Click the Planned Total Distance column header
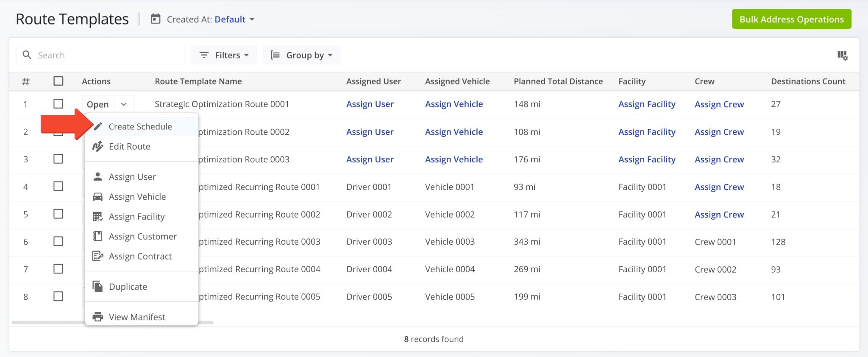This screenshot has width=868, height=357. [x=558, y=81]
